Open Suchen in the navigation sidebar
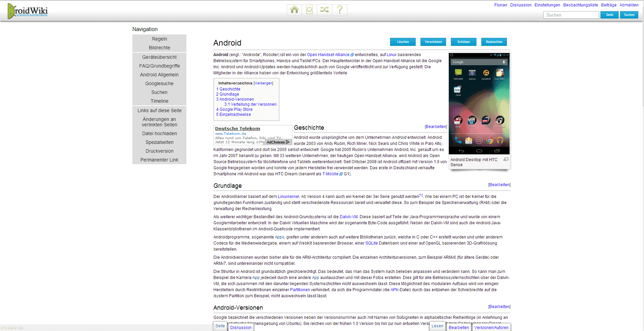 [159, 92]
